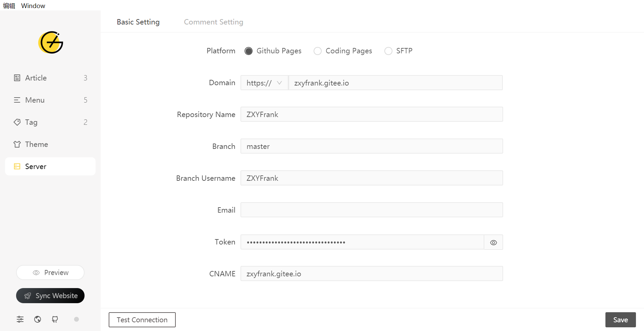This screenshot has width=644, height=331.
Task: Switch to the Comment Setting tab
Action: [x=213, y=21]
